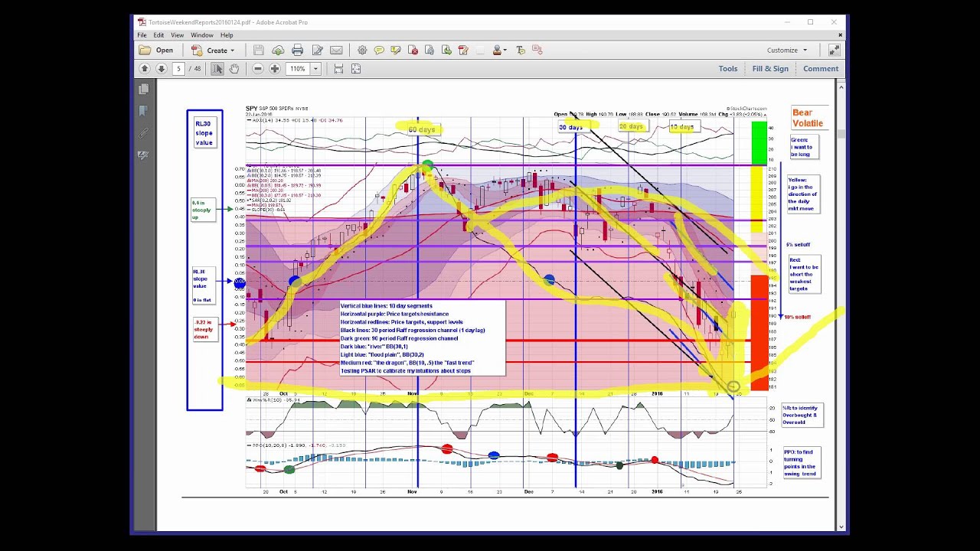This screenshot has height=551, width=980.
Task: Zoom out with the minus button
Action: pyautogui.click(x=258, y=69)
